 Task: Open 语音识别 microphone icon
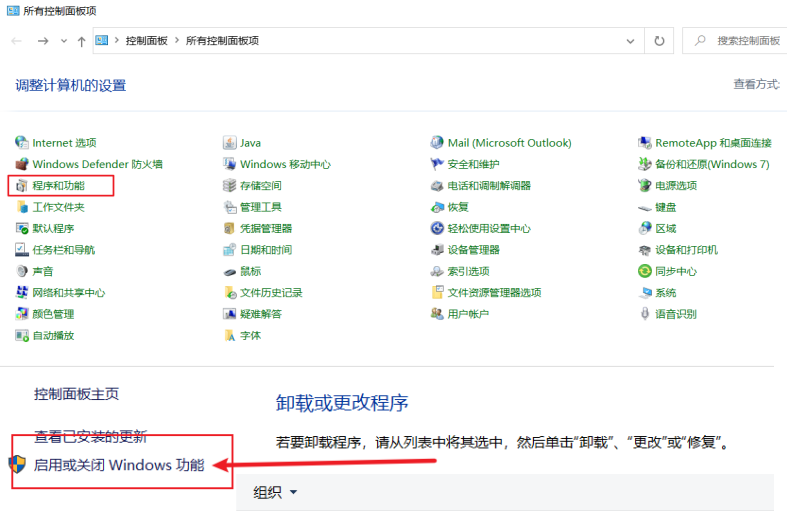point(644,314)
